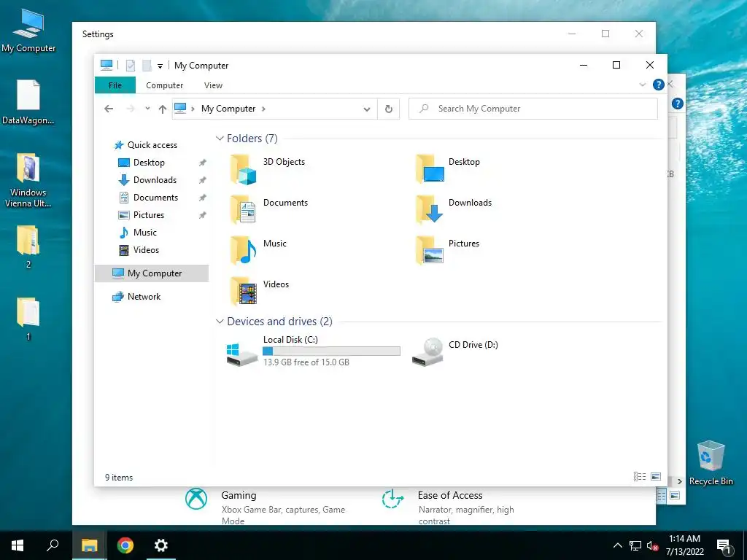Open Documents in Quick access sidebar
Viewport: 747px width, 560px height.
click(155, 198)
